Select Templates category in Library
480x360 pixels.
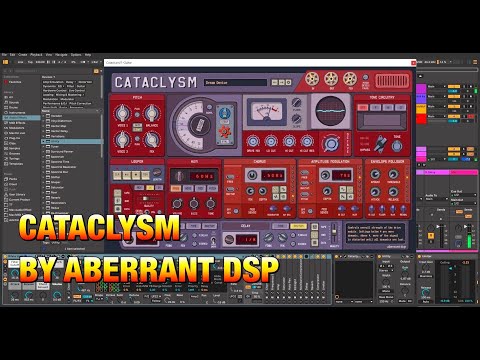pos(16,164)
